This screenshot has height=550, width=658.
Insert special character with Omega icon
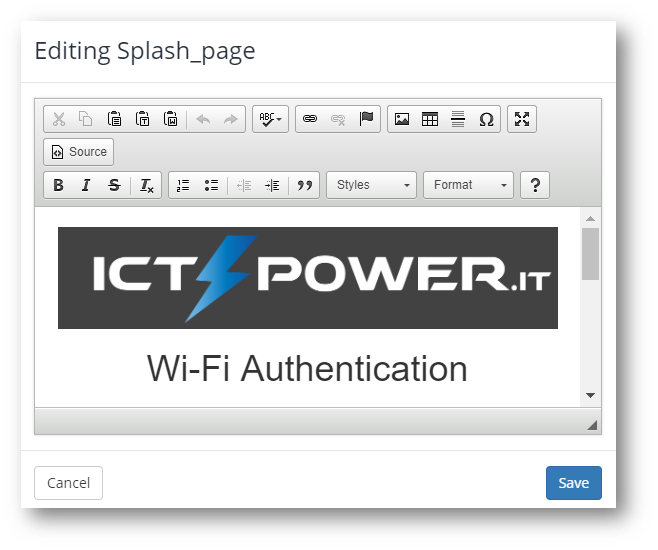[486, 119]
